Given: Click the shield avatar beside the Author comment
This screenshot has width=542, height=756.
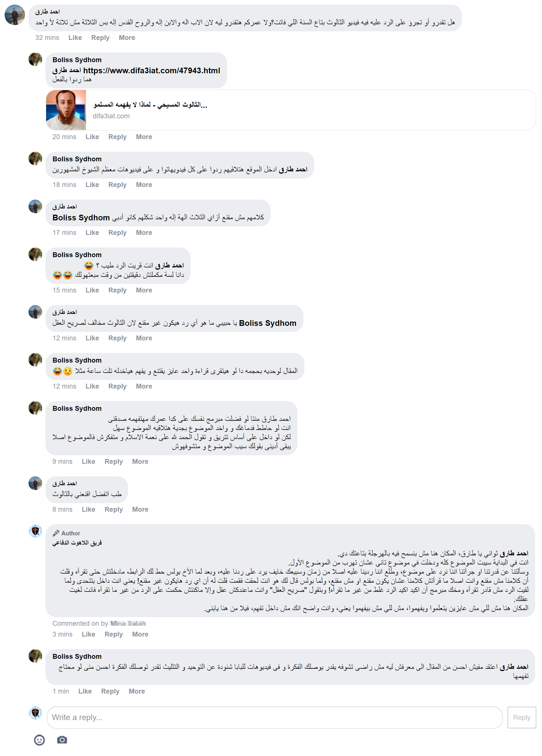Looking at the screenshot, I should (35, 531).
